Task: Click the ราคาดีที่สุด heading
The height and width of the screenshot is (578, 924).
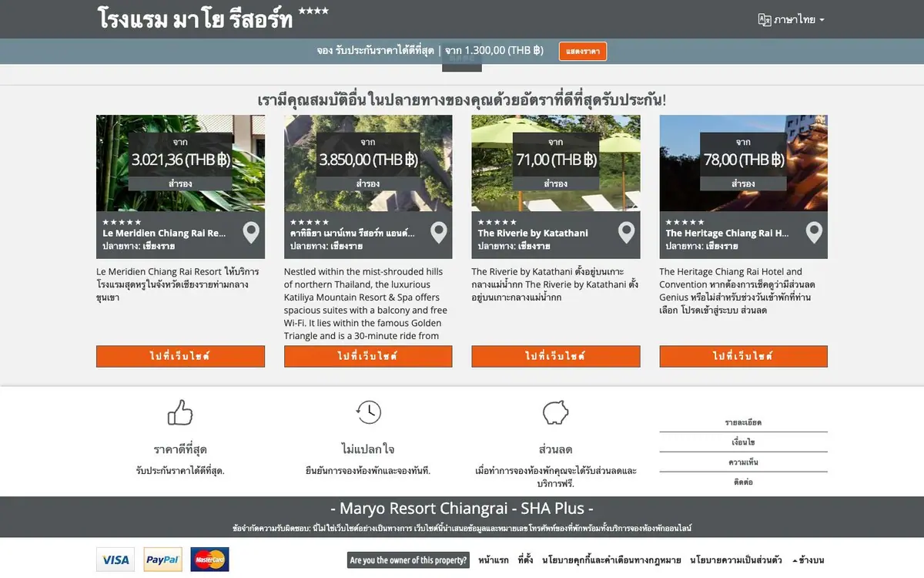Action: (180, 449)
